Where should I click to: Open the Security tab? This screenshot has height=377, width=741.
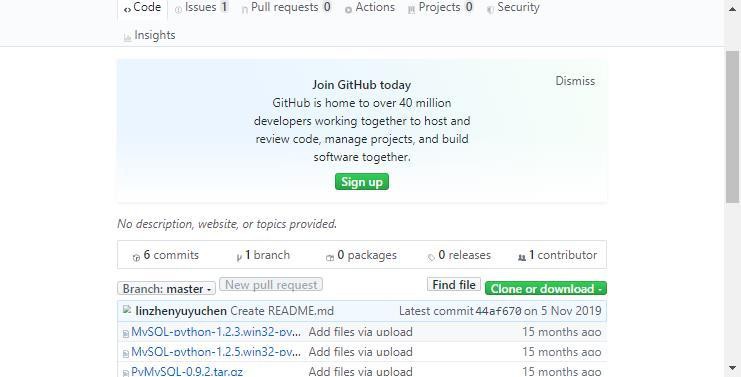(x=513, y=8)
